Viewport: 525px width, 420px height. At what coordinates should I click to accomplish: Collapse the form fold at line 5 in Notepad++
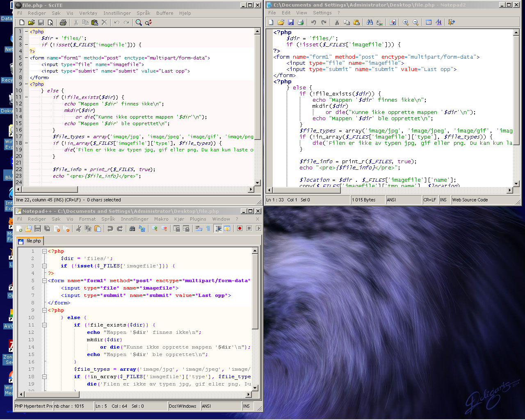click(x=44, y=281)
